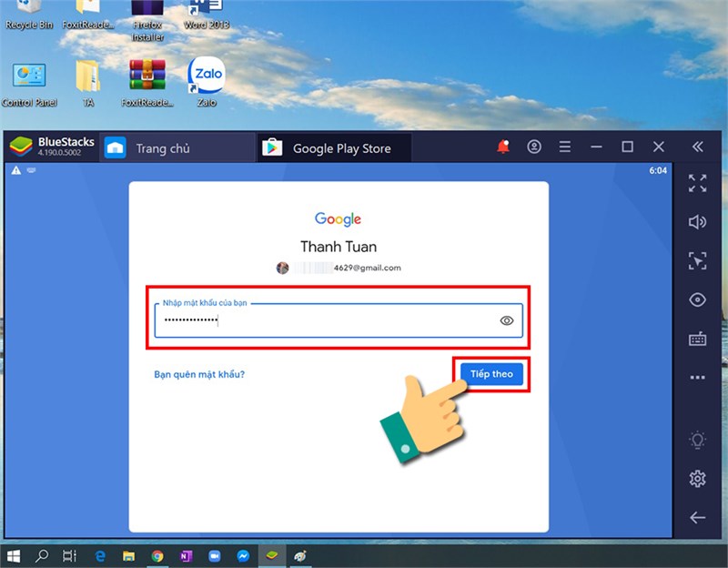Collapse BlueStacks sidebar with double chevron
This screenshot has width=728, height=568.
[x=697, y=147]
